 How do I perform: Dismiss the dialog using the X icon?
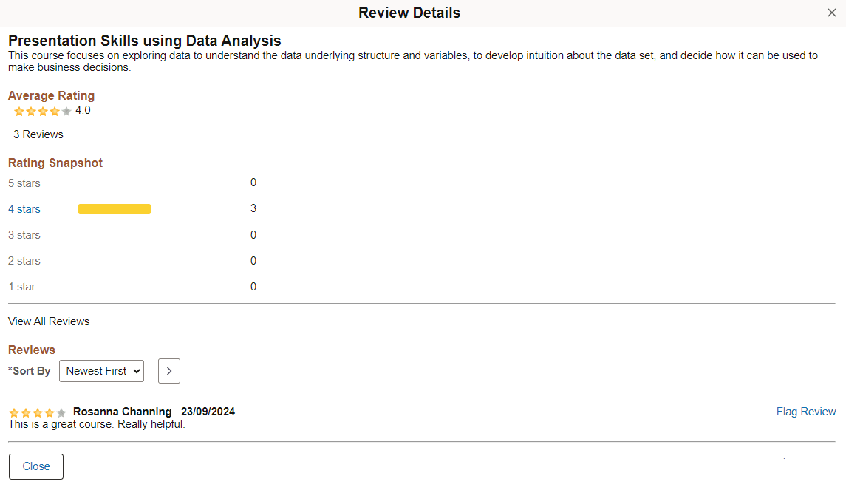tap(833, 13)
